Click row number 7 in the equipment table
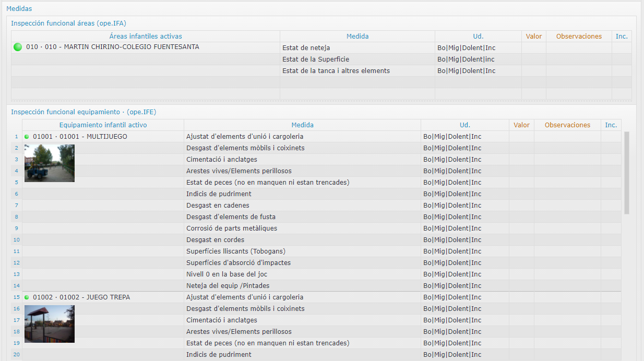 coord(17,206)
